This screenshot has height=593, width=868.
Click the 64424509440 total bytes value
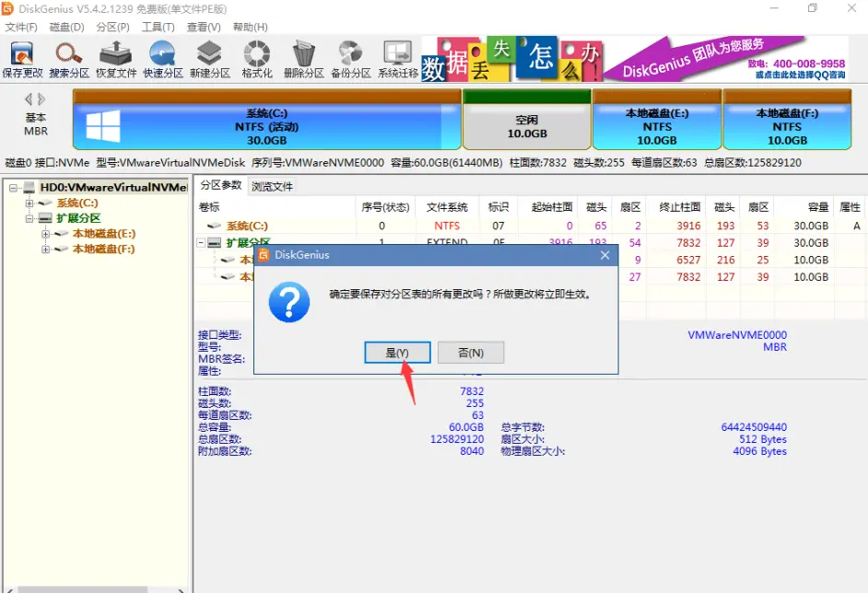click(754, 427)
